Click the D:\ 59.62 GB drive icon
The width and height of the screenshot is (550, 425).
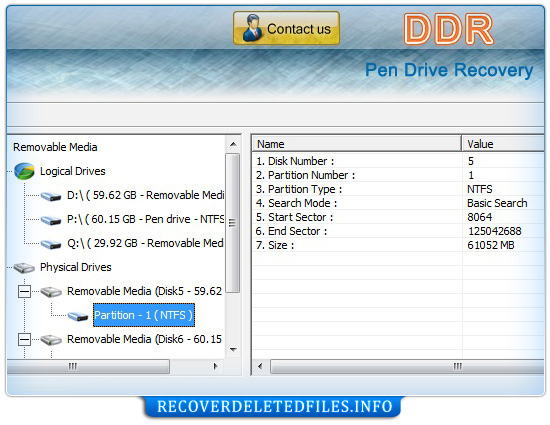point(51,196)
